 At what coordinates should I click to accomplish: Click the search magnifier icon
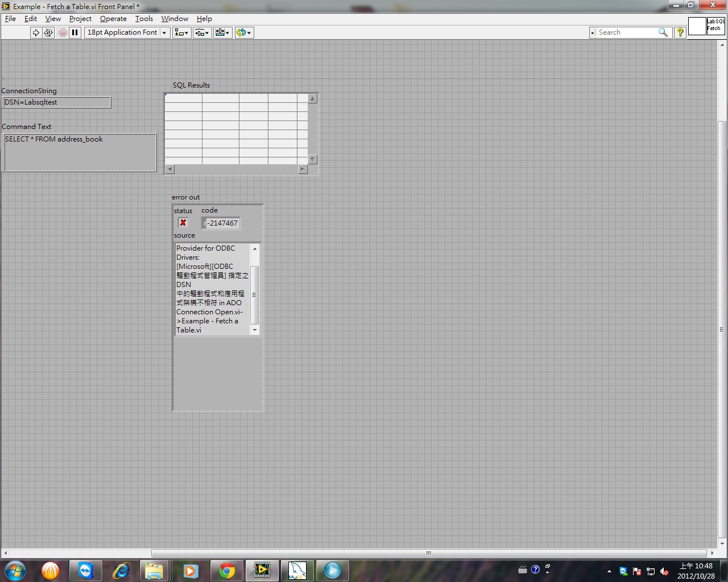tap(663, 32)
